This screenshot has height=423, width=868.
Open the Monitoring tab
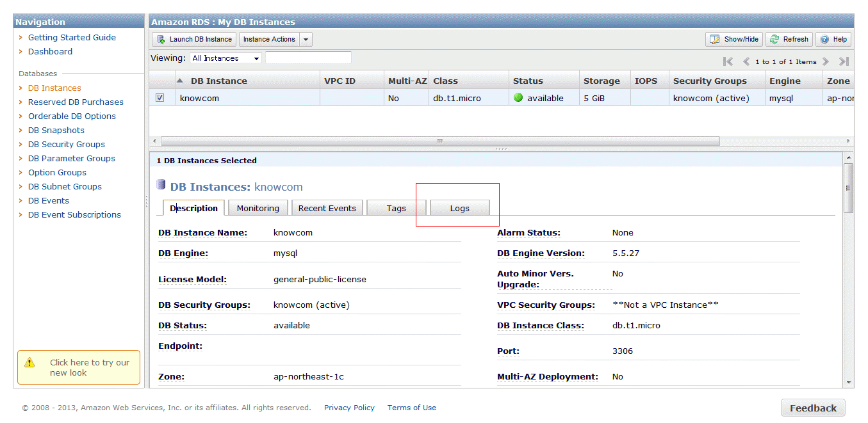pyautogui.click(x=258, y=208)
